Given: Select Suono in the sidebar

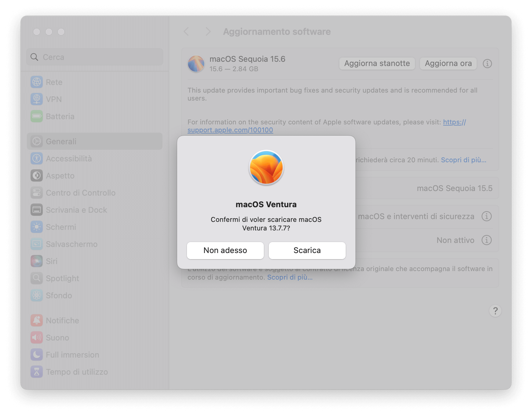Looking at the screenshot, I should (x=95, y=338).
